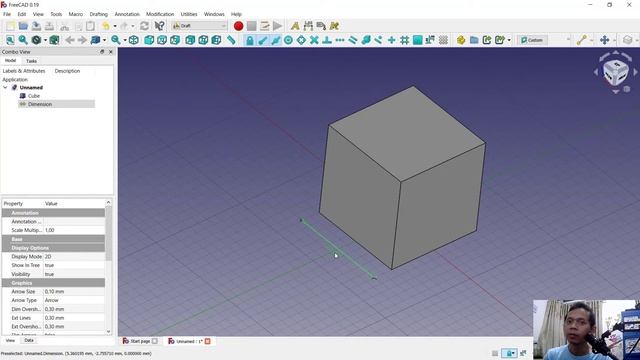The image size is (640, 360).
Task: Open the Drafting menu
Action: 98,14
